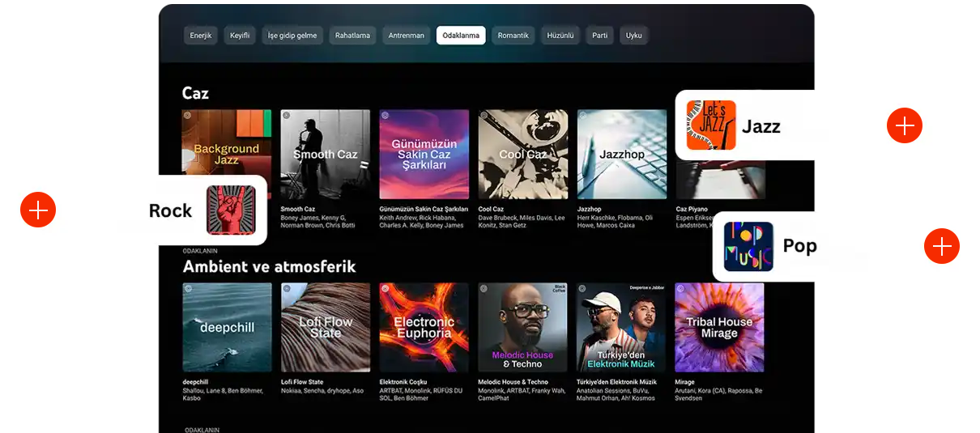980x433 pixels.
Task: Select the Romantik mood tab
Action: point(513,36)
